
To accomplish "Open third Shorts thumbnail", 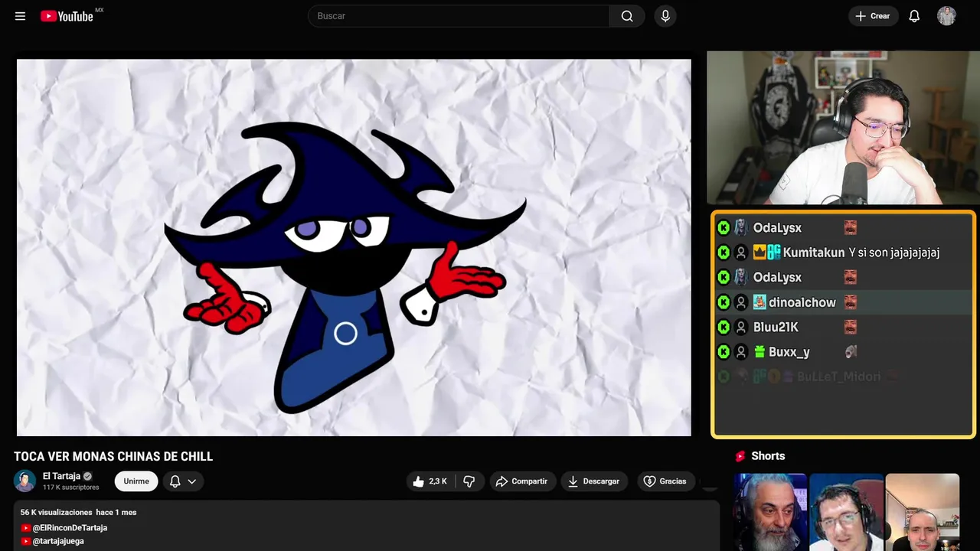I will (x=923, y=512).
